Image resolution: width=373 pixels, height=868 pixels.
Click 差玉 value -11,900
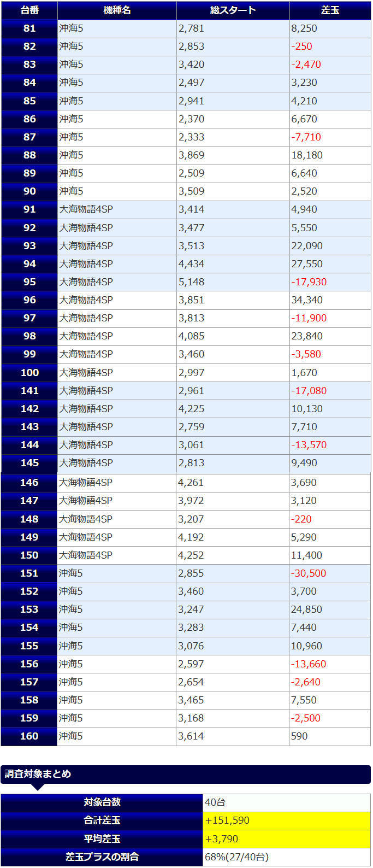(309, 318)
